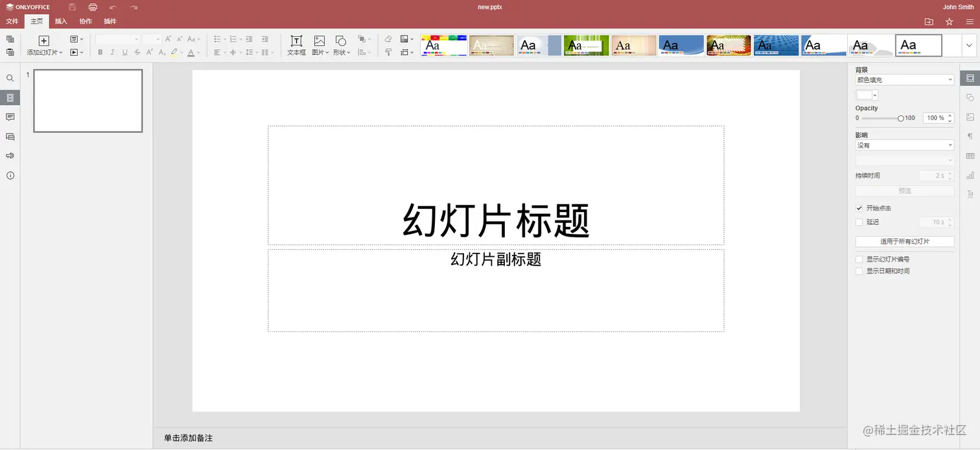Screen dimensions: 980x450
Task: Click the 适用于所有幻灯片 button
Action: 904,241
